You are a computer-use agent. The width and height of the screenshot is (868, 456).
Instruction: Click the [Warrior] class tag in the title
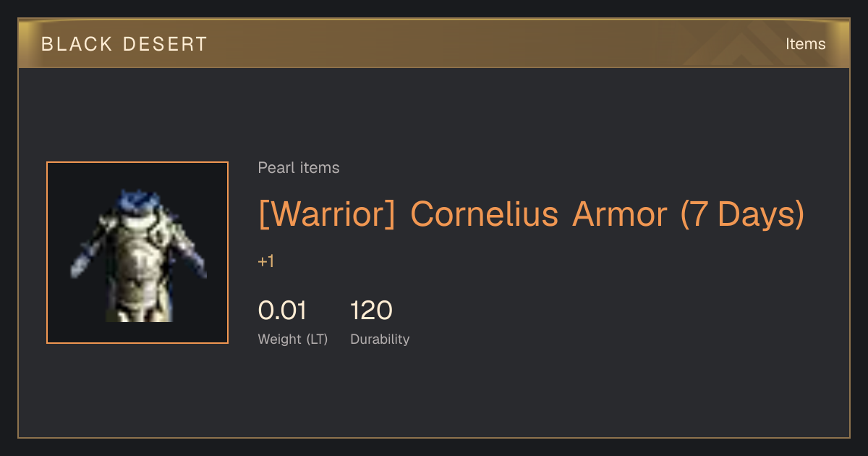pos(327,214)
